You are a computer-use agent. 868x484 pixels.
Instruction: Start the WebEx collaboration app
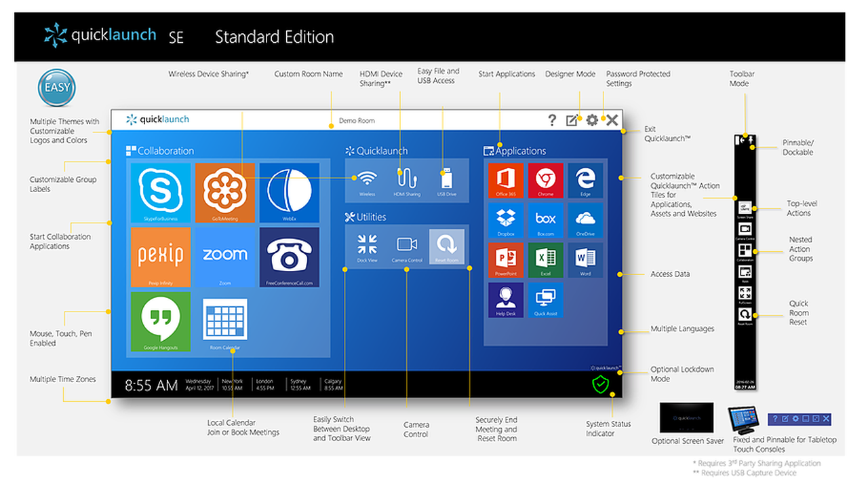(289, 192)
